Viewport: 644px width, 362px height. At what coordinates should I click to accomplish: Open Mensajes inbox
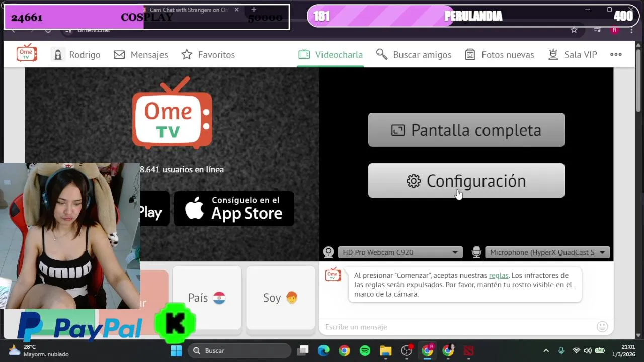coord(141,55)
